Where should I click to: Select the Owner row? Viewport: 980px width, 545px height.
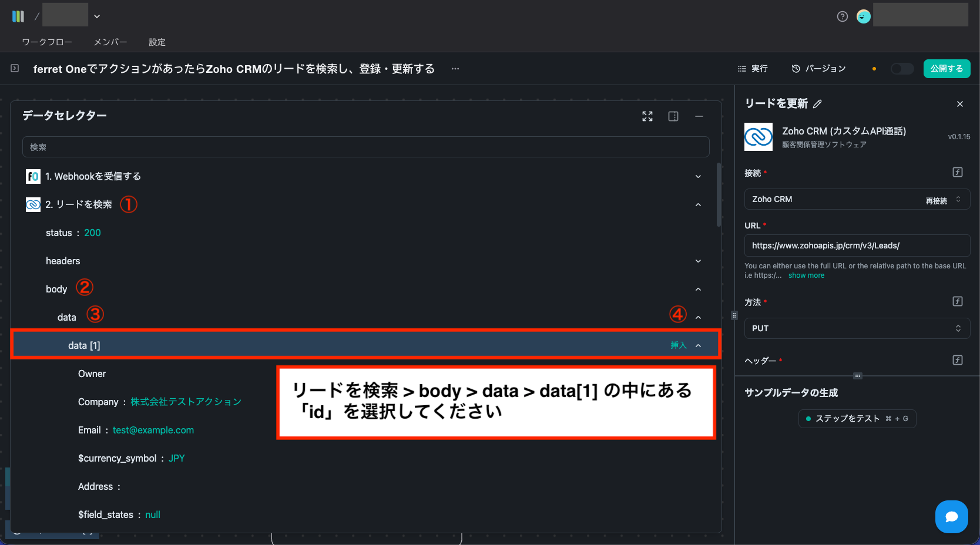click(x=365, y=374)
